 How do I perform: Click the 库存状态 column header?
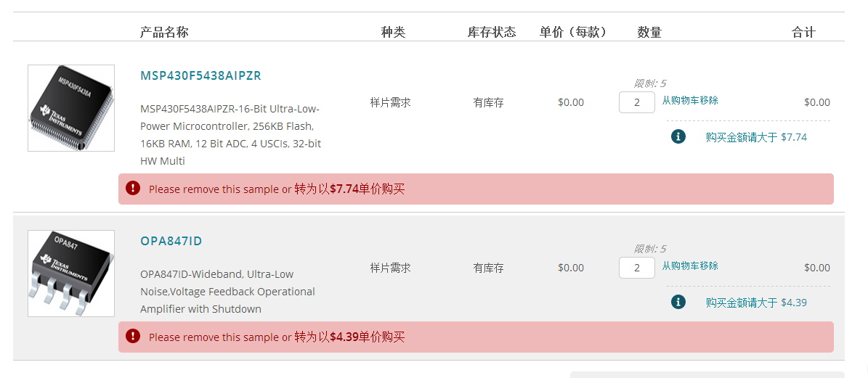(x=492, y=32)
